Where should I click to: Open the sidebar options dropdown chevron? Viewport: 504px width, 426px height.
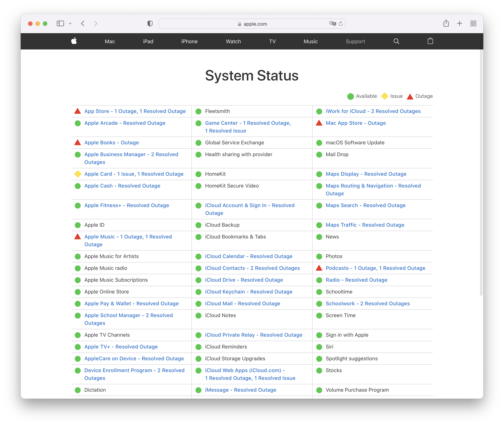[x=70, y=23]
